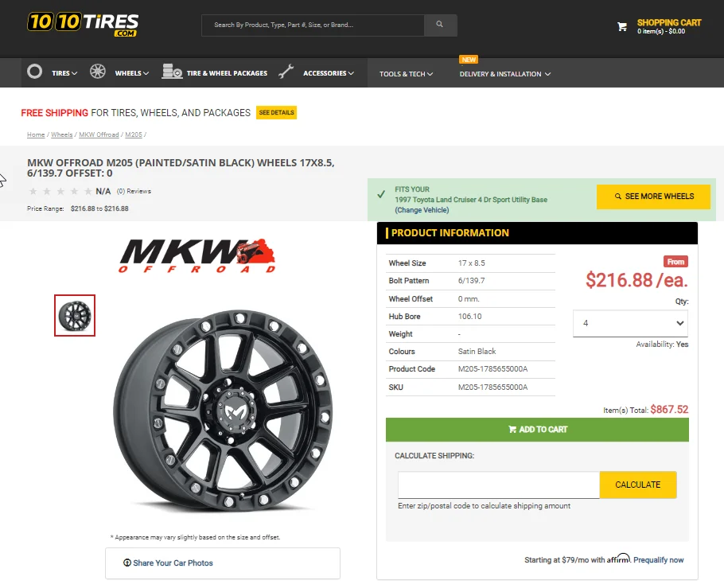The image size is (724, 588).
Task: Click the wheel rim icon in navigation
Action: pos(97,72)
